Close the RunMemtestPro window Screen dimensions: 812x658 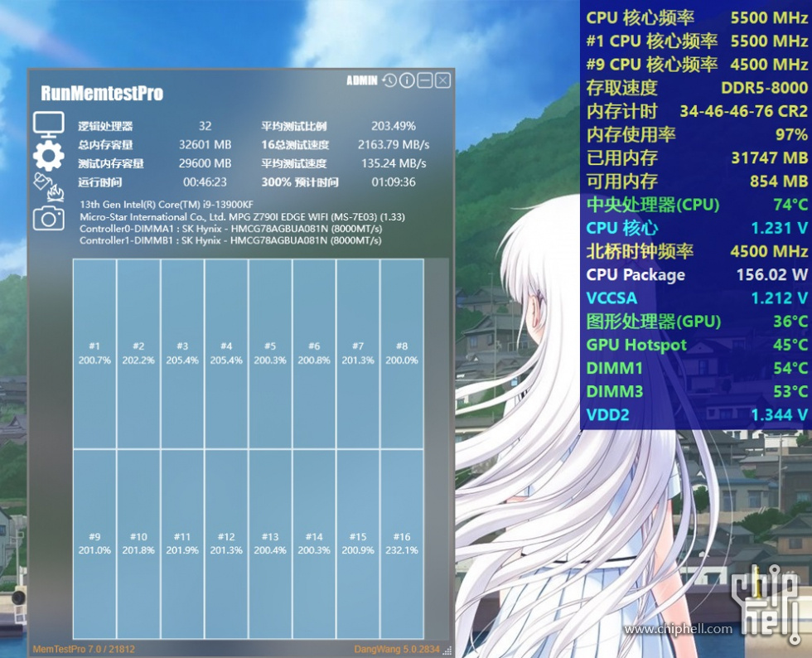click(x=442, y=80)
